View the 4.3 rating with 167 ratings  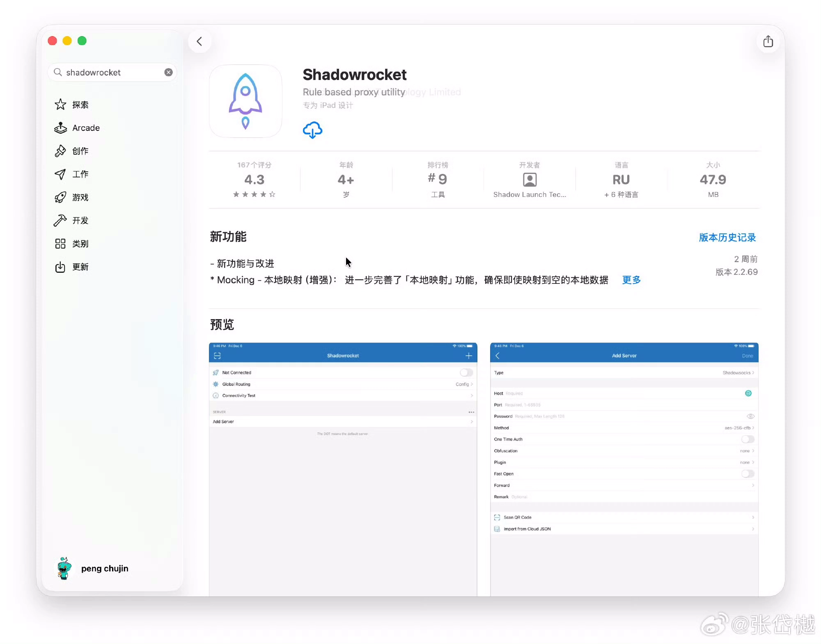[x=255, y=180]
